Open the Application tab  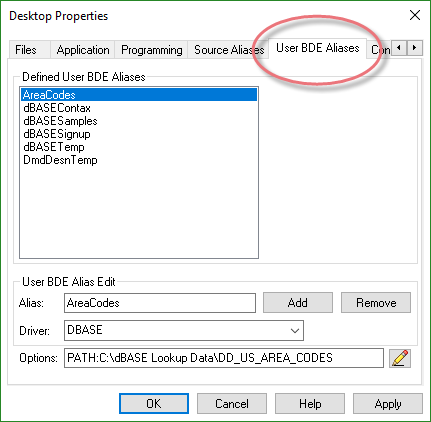pyautogui.click(x=83, y=50)
